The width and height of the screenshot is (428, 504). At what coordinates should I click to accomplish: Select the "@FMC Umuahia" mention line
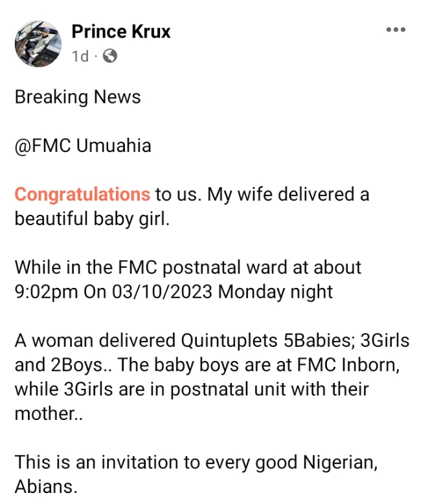coord(83,146)
